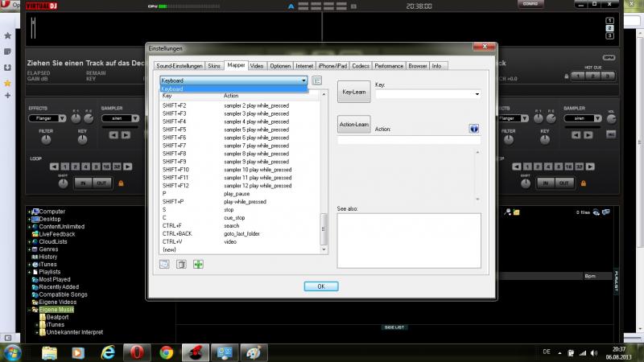The image size is (644, 362).
Task: Click the trash delete-mapping icon
Action: click(181, 265)
